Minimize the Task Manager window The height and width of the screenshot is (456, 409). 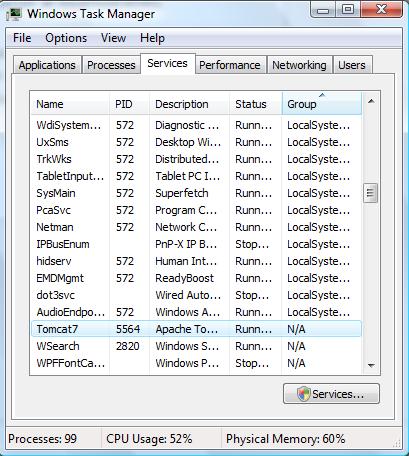pos(323,10)
